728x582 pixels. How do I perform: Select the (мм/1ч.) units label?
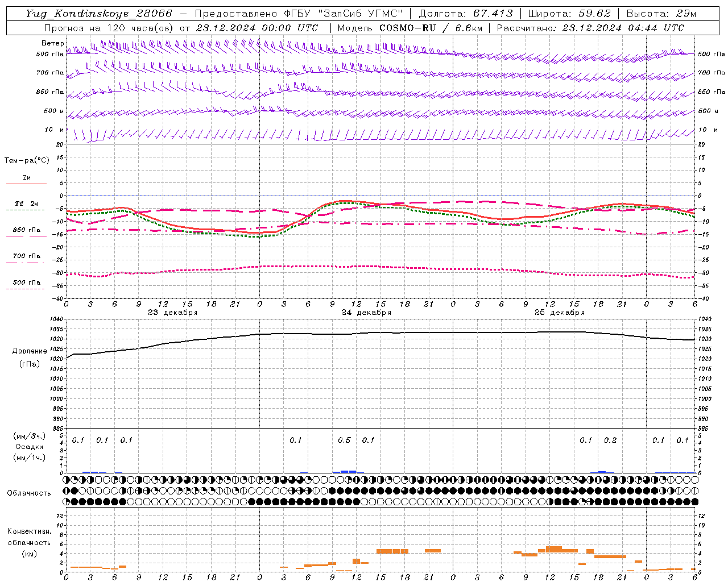[30, 458]
